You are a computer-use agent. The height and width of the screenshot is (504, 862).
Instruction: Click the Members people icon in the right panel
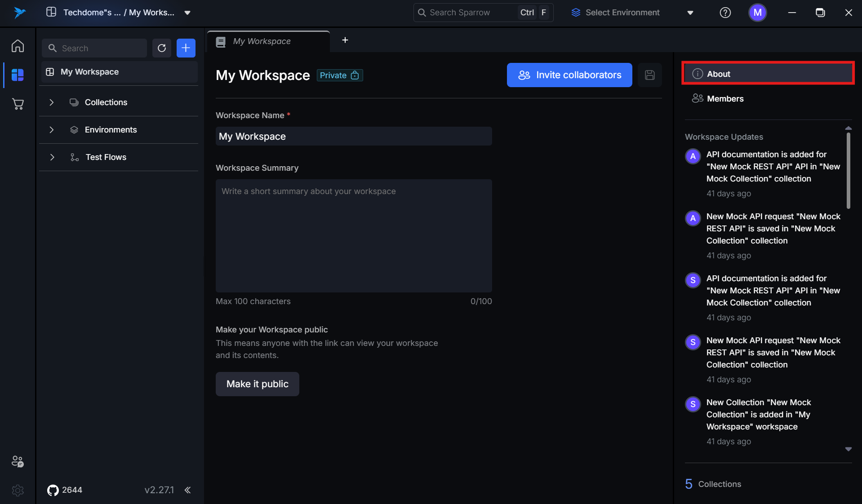698,98
